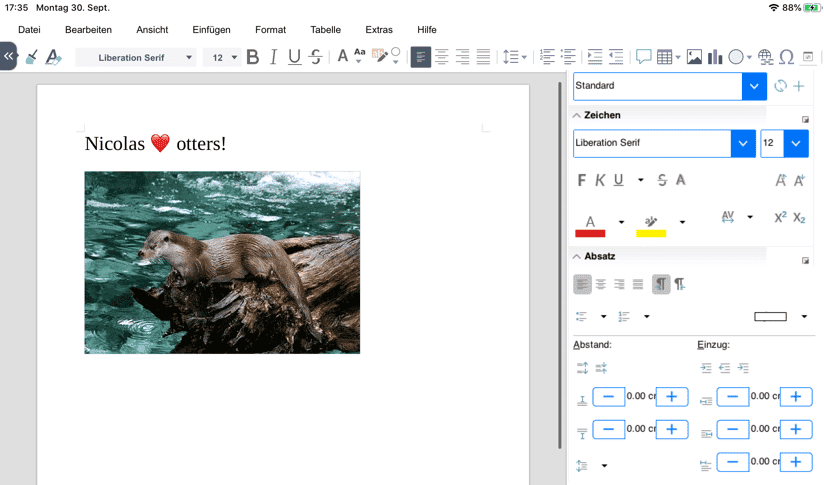The height and width of the screenshot is (485, 824).
Task: Open the Tabelle menu
Action: tap(325, 30)
